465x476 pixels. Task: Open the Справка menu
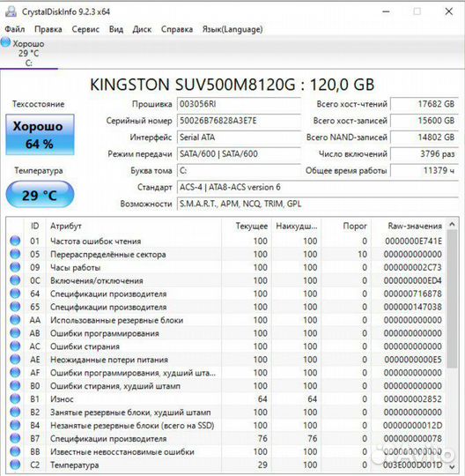tap(177, 29)
